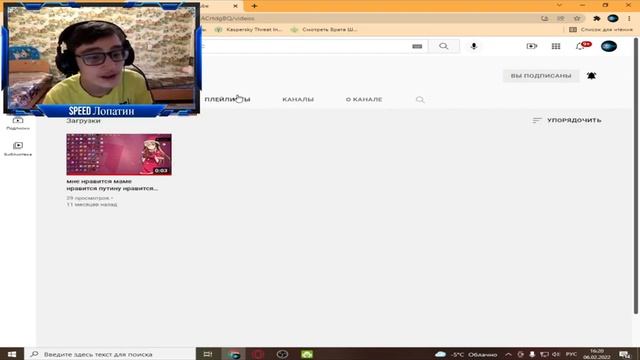Click the Загрузки section heading

tap(83, 121)
